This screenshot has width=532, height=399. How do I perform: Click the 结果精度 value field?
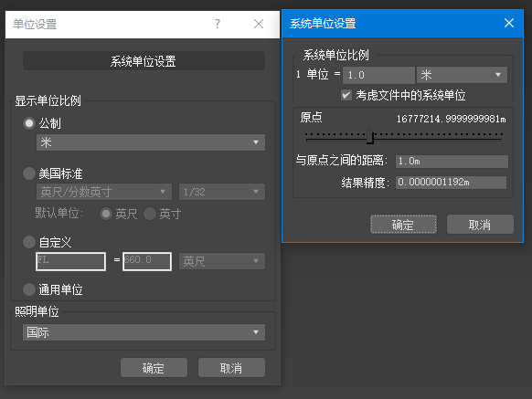coord(451,182)
